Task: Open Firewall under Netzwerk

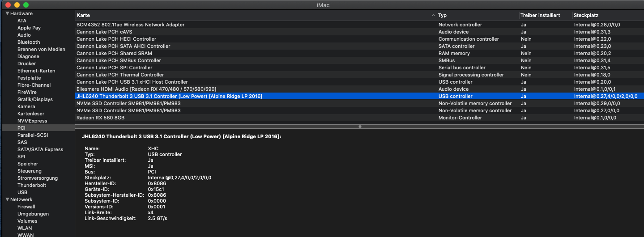Action: [x=26, y=207]
